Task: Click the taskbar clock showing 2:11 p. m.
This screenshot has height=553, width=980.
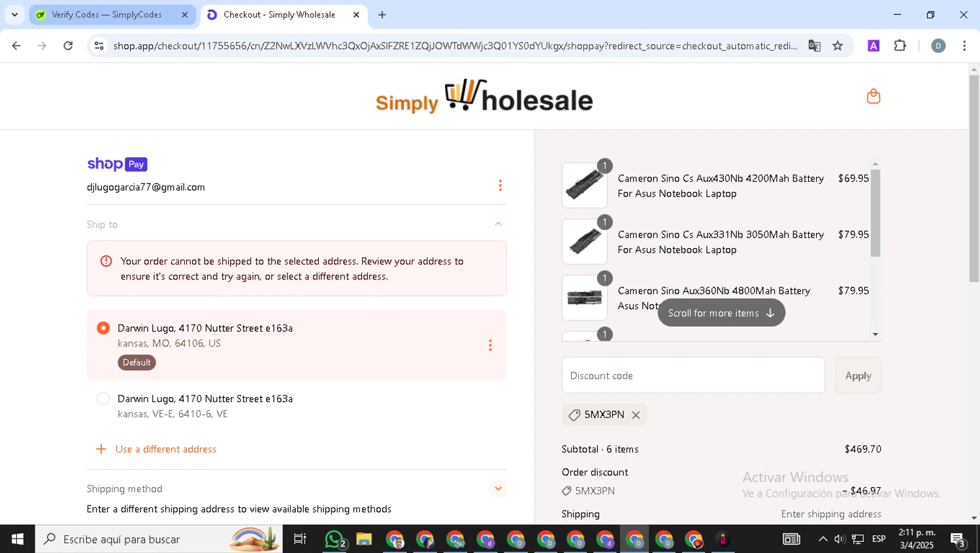Action: (x=917, y=539)
